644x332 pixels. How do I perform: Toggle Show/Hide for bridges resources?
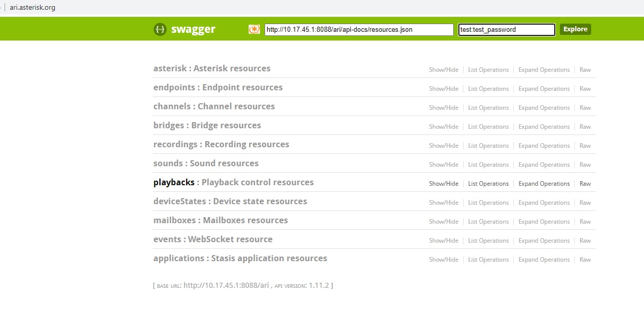444,127
